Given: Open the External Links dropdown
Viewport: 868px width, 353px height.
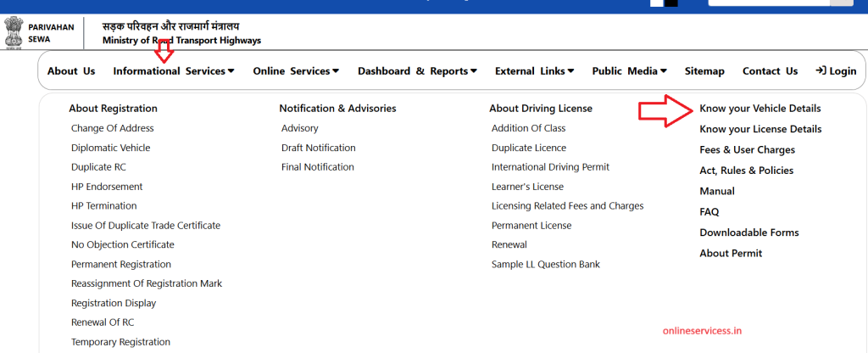Looking at the screenshot, I should [x=535, y=71].
